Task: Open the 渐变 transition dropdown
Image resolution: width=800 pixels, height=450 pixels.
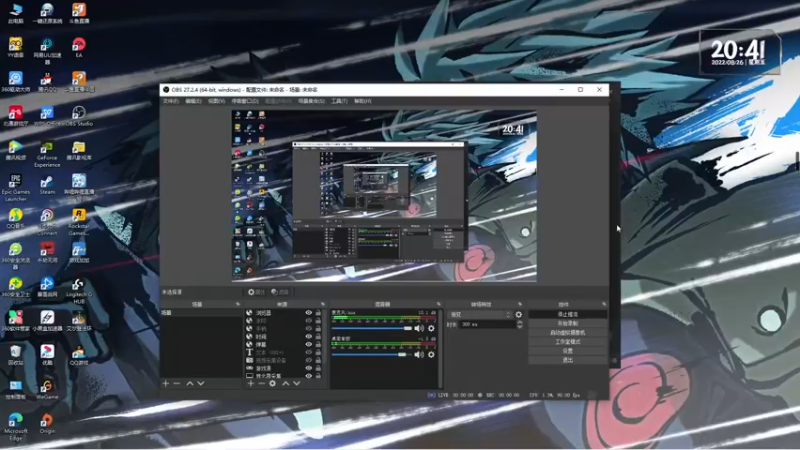Action: [480, 315]
